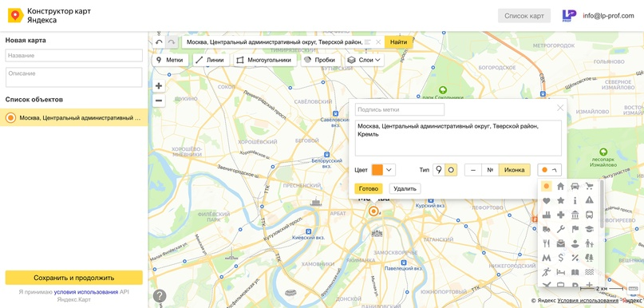Select the bus icon
644x308 pixels.
pyautogui.click(x=590, y=215)
